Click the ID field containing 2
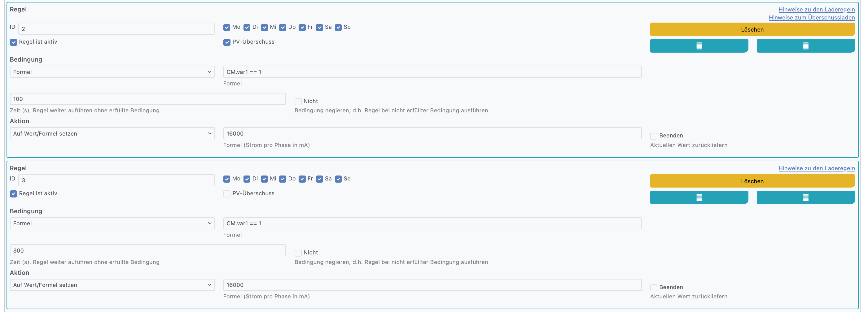This screenshot has width=868, height=312. pos(116,28)
